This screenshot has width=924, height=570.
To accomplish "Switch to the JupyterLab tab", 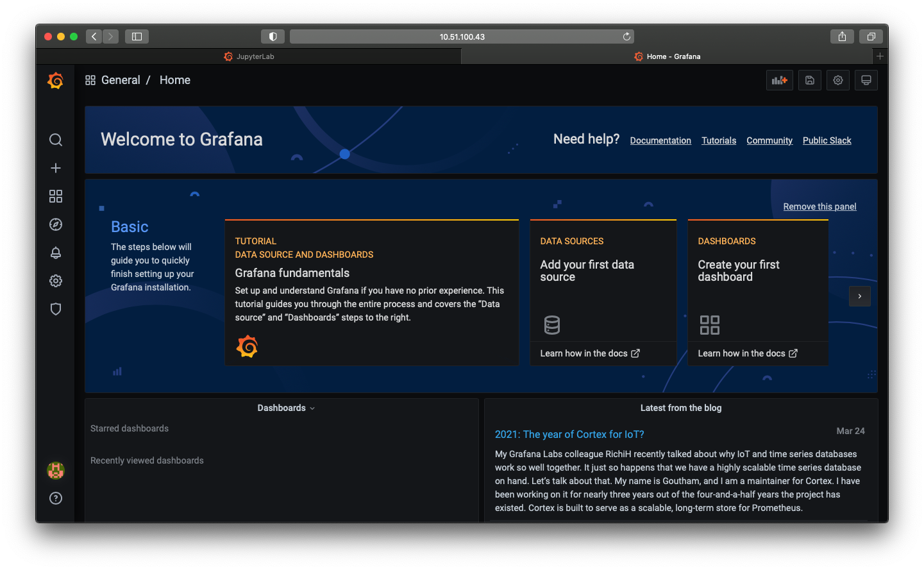I will (x=249, y=56).
